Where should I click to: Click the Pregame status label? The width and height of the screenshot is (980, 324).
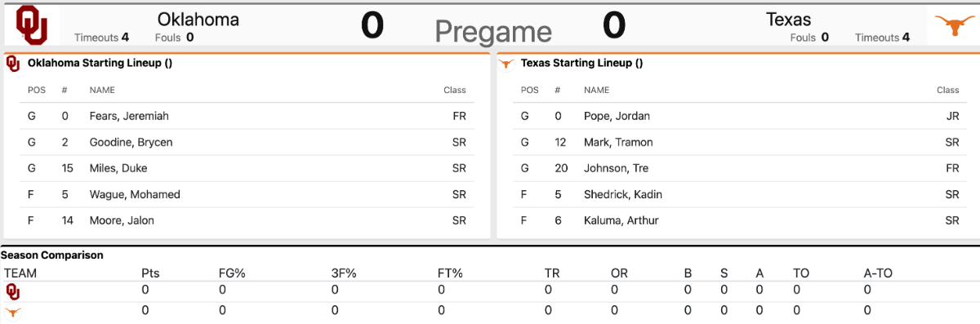click(493, 31)
